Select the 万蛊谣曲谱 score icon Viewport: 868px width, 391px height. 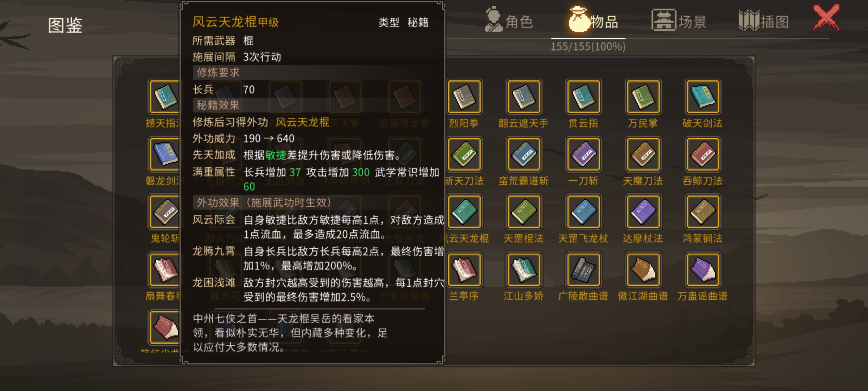click(703, 270)
